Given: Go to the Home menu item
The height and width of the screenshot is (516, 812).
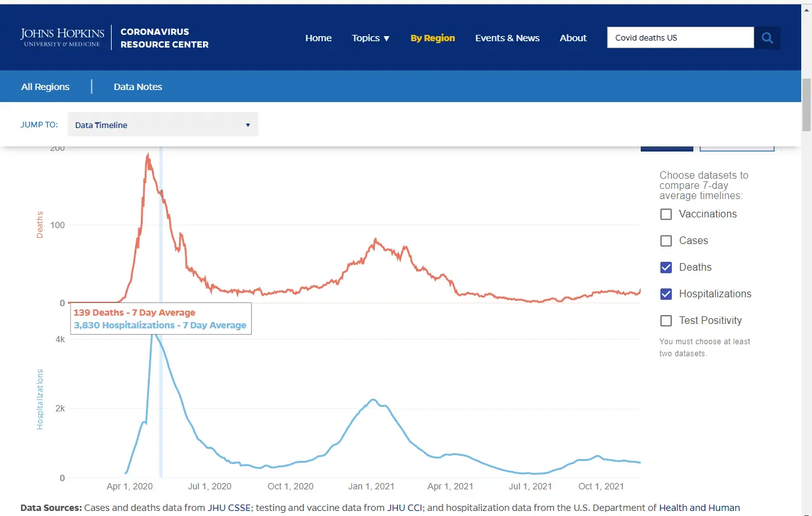Looking at the screenshot, I should 318,38.
